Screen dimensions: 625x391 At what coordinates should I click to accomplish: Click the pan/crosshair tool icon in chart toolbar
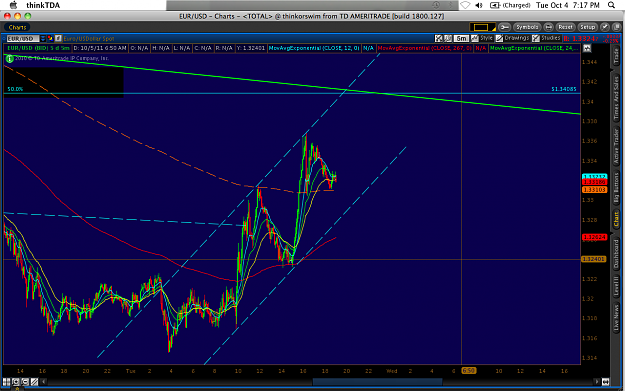439,38
